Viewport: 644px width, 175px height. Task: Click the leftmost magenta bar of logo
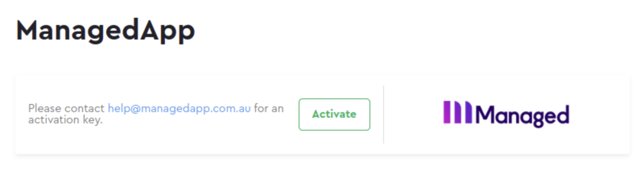pos(447,112)
